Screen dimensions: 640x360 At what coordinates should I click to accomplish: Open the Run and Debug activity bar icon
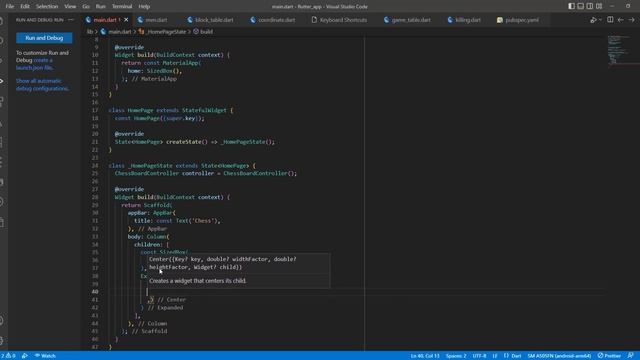click(2, 81)
